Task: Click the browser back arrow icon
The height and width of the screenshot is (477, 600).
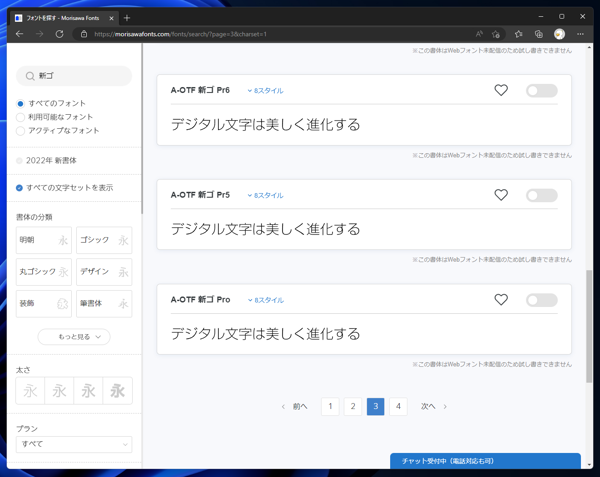Action: point(20,34)
